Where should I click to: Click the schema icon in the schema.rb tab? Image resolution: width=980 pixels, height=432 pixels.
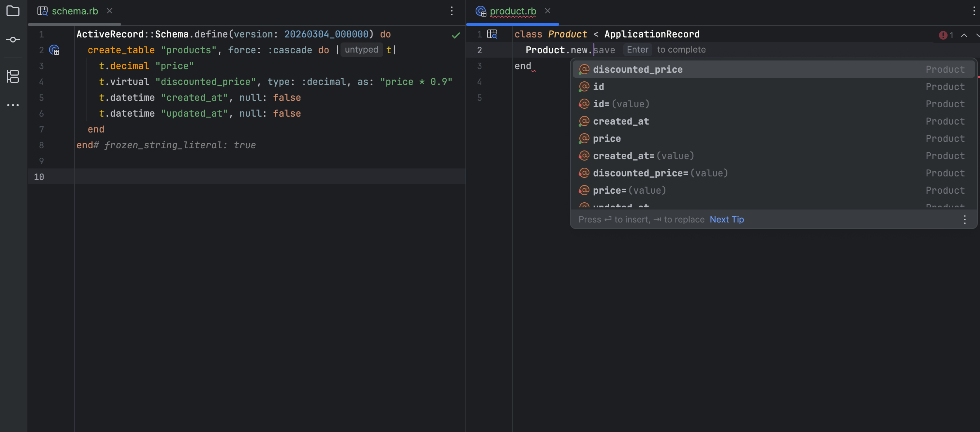43,11
